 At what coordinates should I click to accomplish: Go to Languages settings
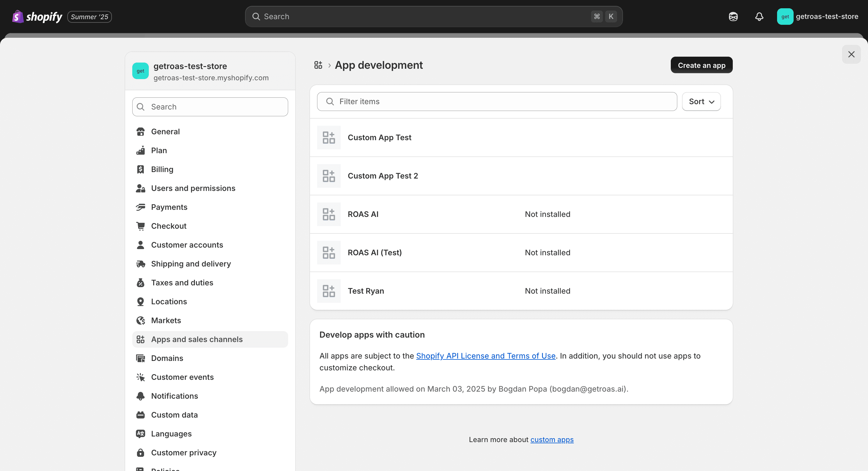coord(210,434)
